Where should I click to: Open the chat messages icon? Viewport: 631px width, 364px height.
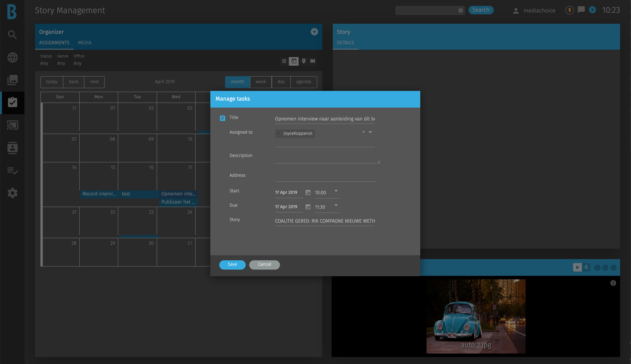pos(581,10)
